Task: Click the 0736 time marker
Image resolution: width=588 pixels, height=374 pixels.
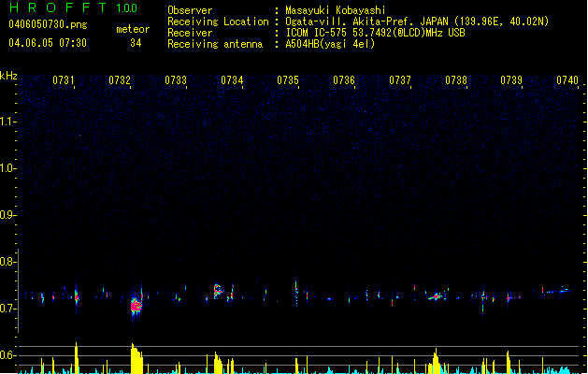Action: tap(344, 80)
